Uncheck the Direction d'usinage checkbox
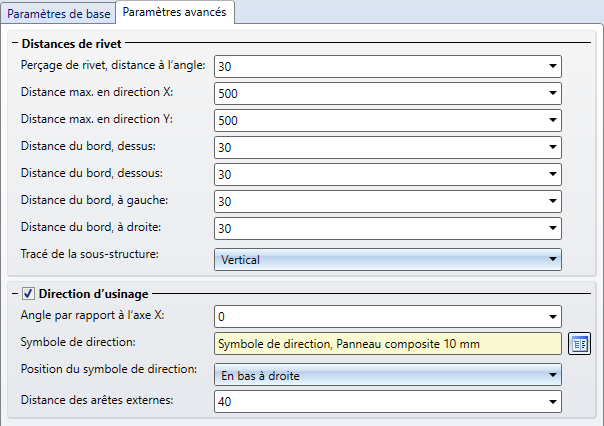 point(26,295)
